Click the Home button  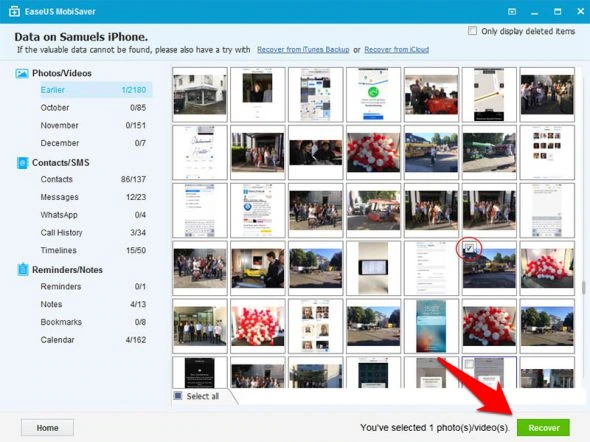point(47,428)
